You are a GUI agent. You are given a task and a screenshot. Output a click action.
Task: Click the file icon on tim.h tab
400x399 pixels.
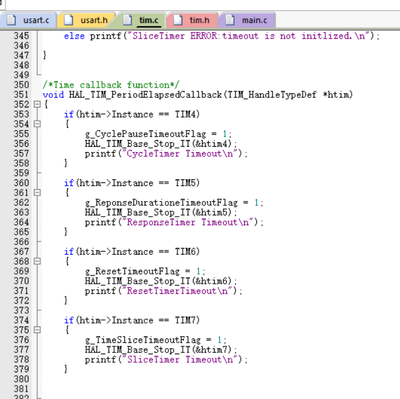tap(178, 20)
